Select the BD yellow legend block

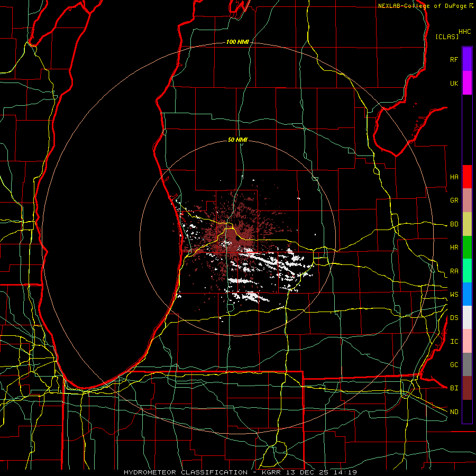467,224
